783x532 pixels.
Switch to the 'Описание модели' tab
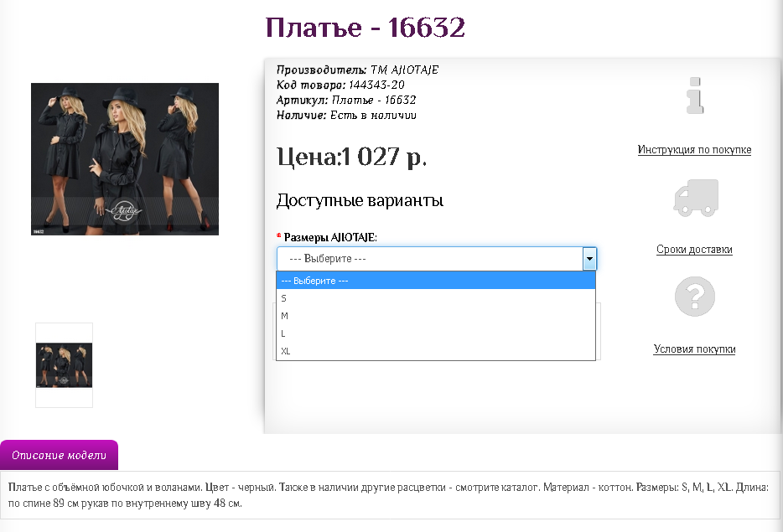60,456
